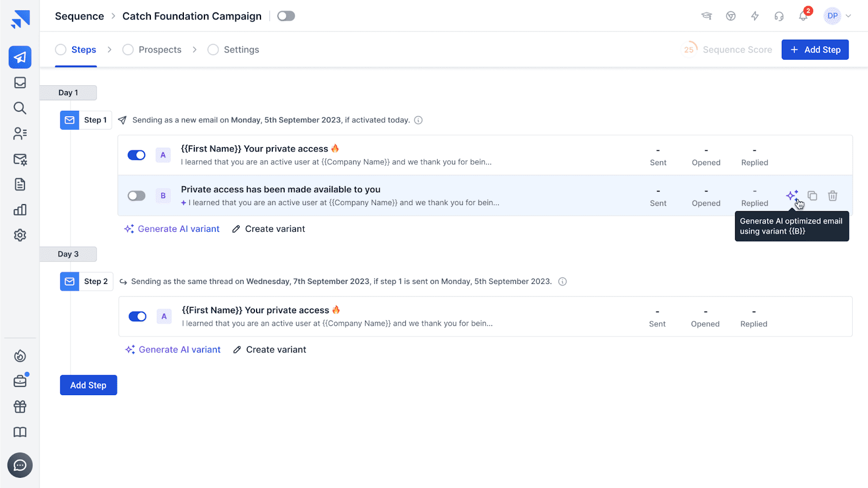Disable variant A in Step 1

137,155
